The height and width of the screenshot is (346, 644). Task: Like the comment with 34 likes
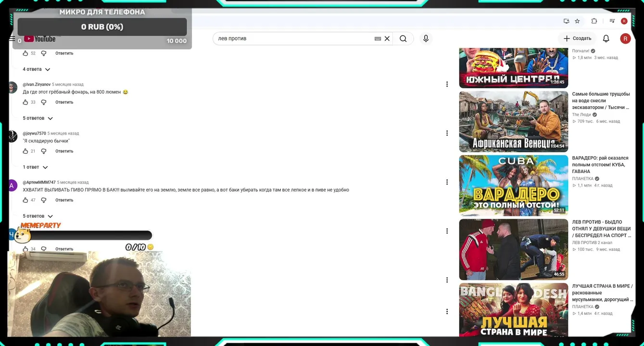pyautogui.click(x=25, y=249)
